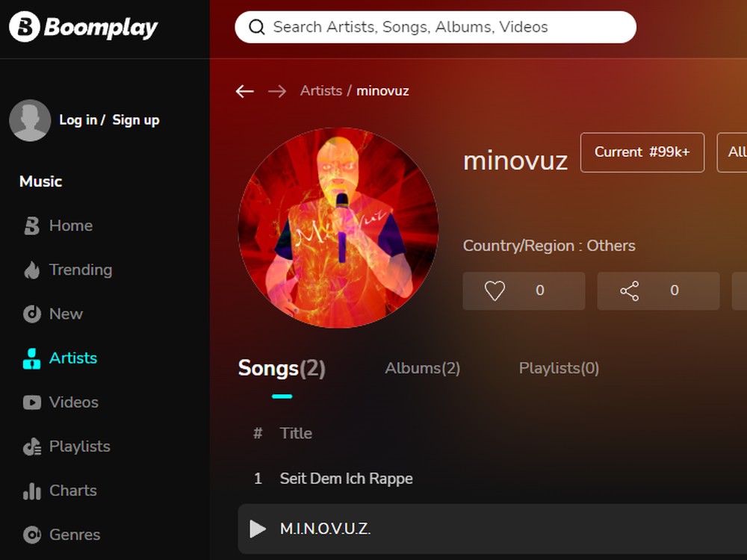Click the Current #99k+ rank button
The image size is (747, 560).
coord(642,152)
